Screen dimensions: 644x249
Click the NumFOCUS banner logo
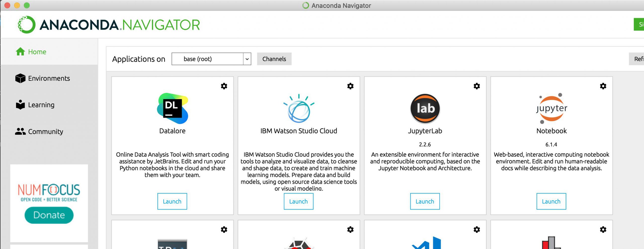(49, 193)
